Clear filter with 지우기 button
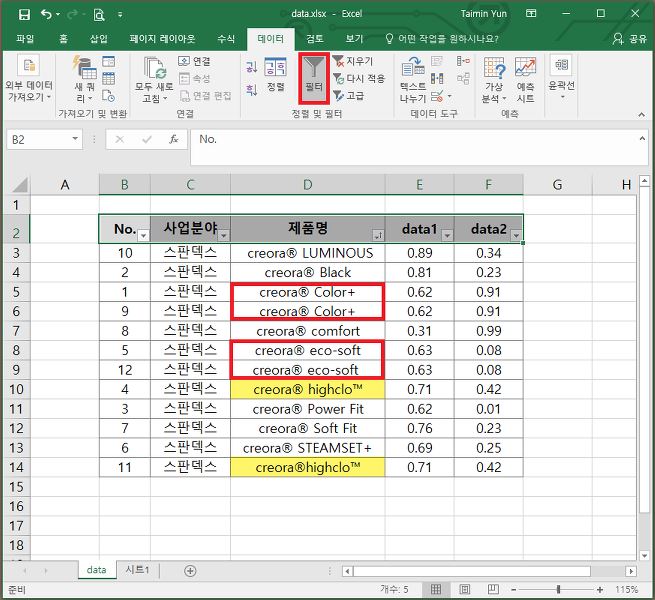Viewport: 655px width, 600px height. tap(353, 61)
